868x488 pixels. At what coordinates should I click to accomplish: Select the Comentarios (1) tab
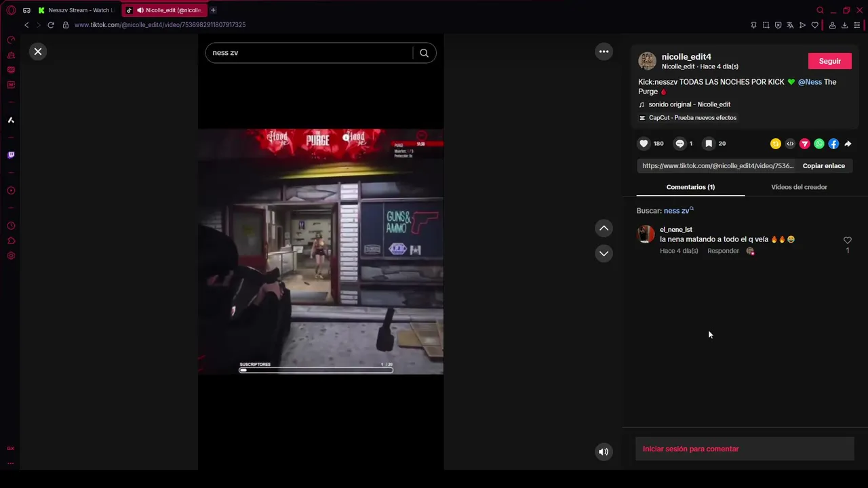(x=690, y=187)
